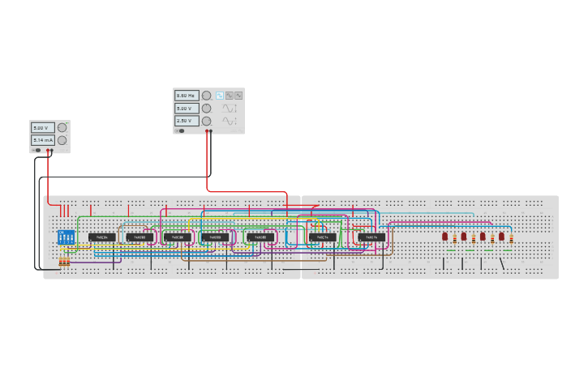
Task: Click the function generator frequency knob
Action: tap(206, 95)
